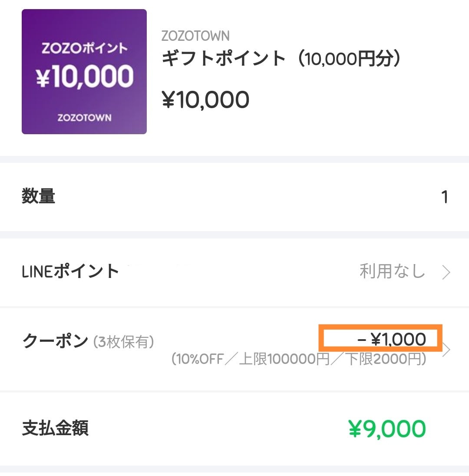Tap the black ¥10,000 product price
The image size is (469, 476).
205,100
